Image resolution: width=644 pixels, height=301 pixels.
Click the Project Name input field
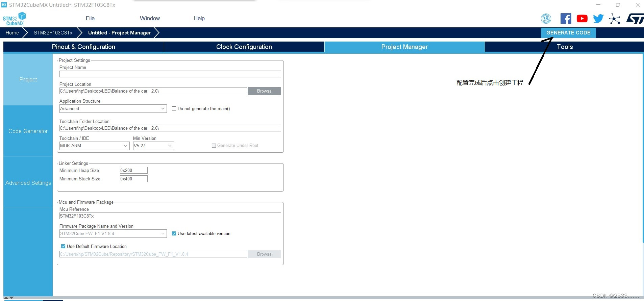tap(170, 74)
